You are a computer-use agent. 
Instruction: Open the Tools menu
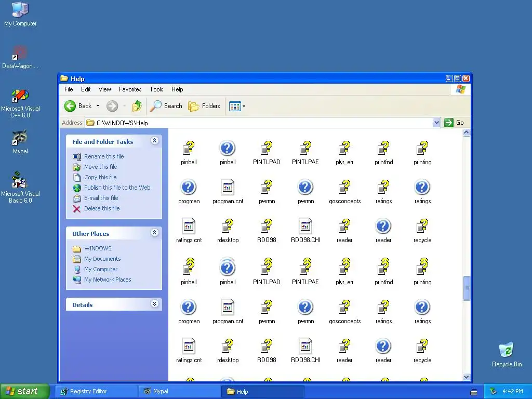pyautogui.click(x=156, y=89)
